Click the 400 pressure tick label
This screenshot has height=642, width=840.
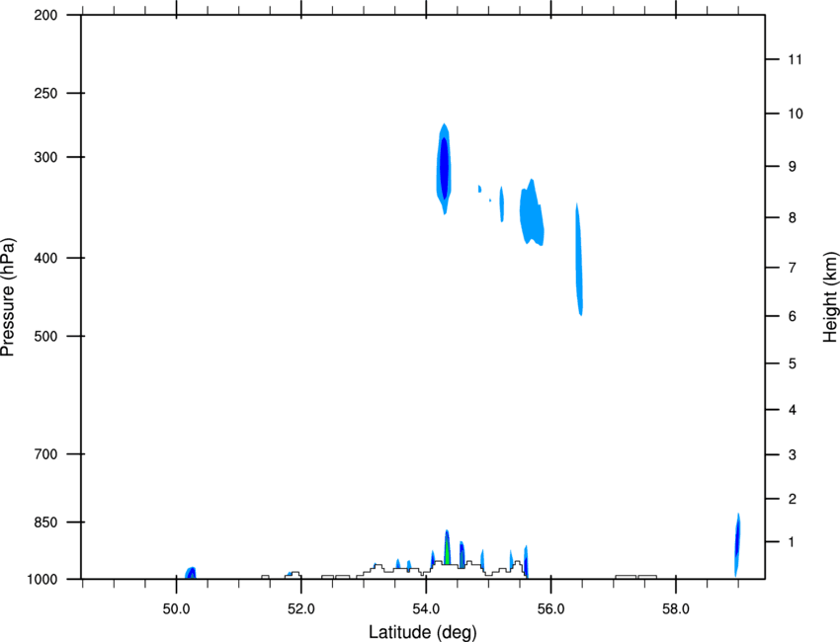(45, 258)
